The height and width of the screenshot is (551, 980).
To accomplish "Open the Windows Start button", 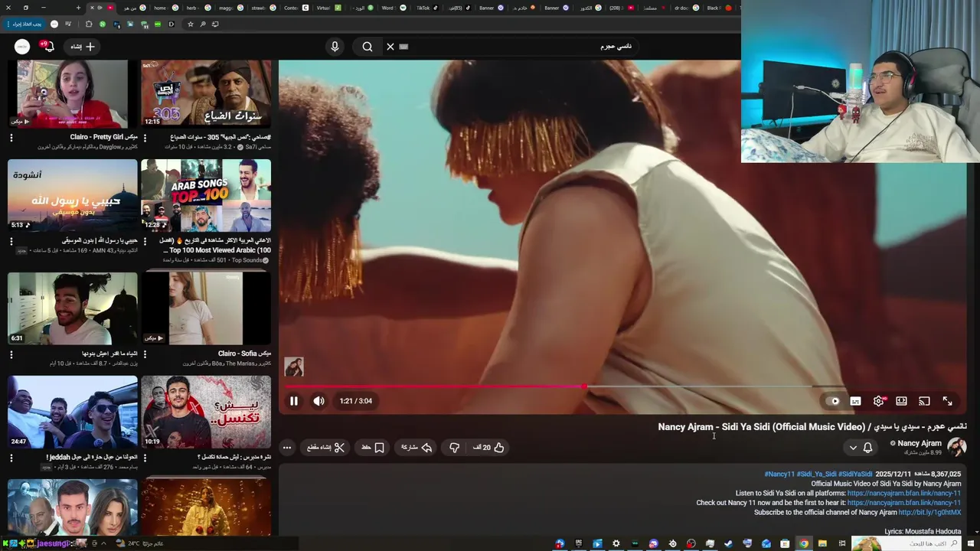I will coord(970,543).
